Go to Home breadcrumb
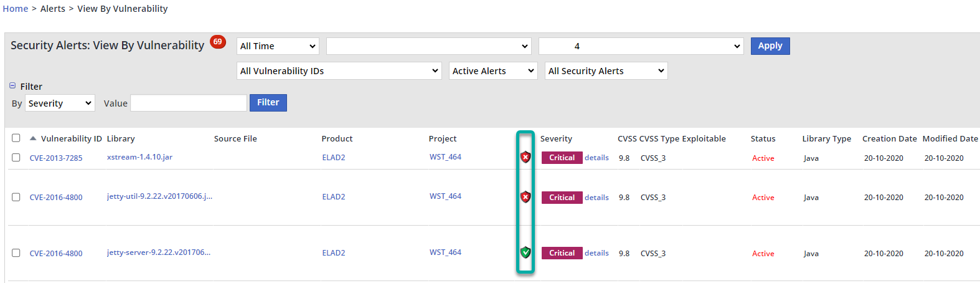 coord(16,9)
